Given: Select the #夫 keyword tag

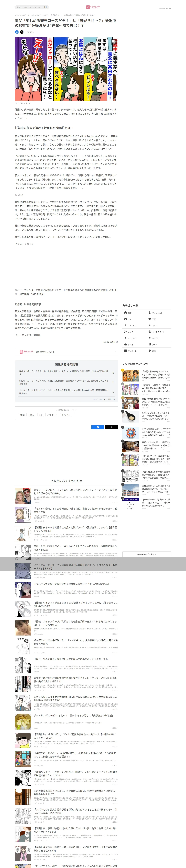Looking at the screenshot, I should pyautogui.click(x=41, y=415).
